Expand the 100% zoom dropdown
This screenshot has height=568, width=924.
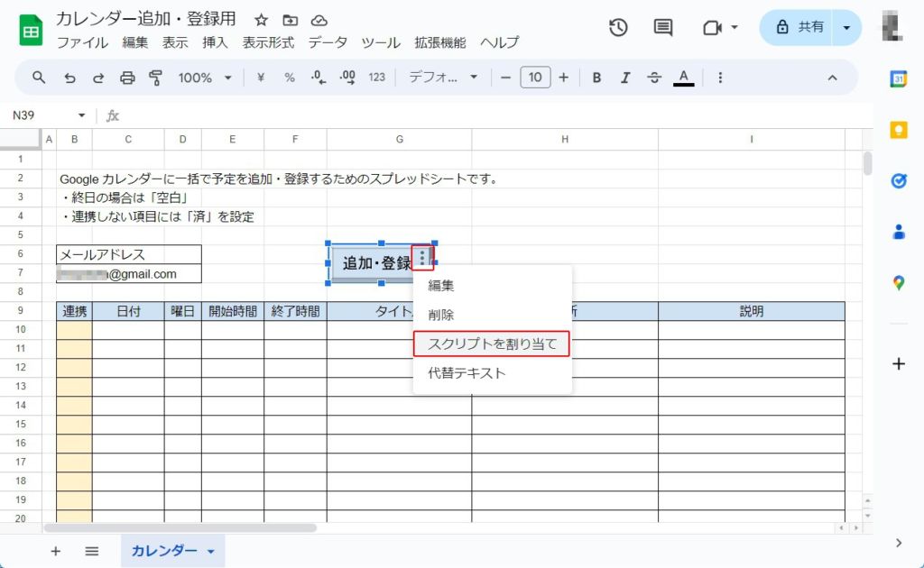[x=205, y=78]
